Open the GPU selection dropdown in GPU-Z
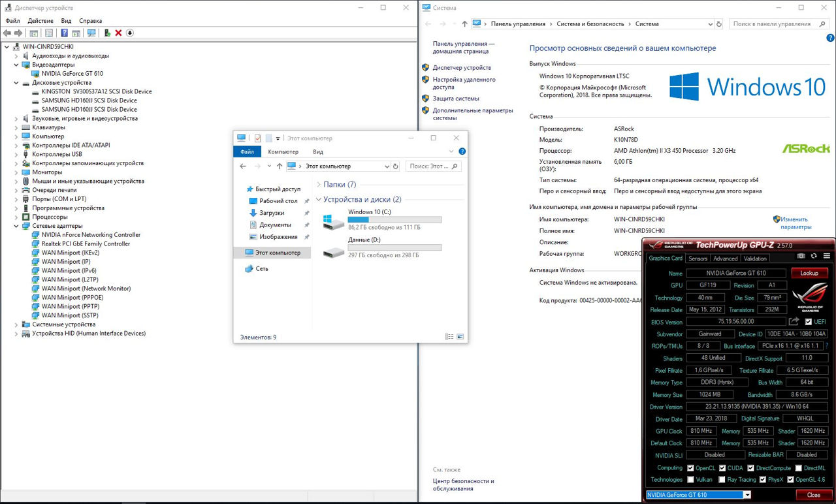This screenshot has height=504, width=836. [x=747, y=495]
